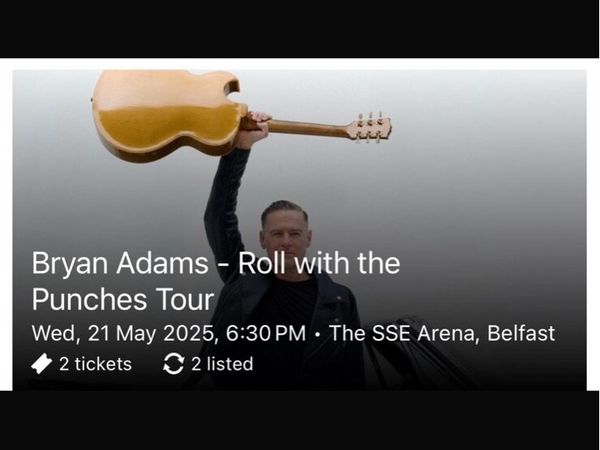This screenshot has height=450, width=600.
Task: Open The SSE Arena, Belfast venue
Action: pos(442,333)
